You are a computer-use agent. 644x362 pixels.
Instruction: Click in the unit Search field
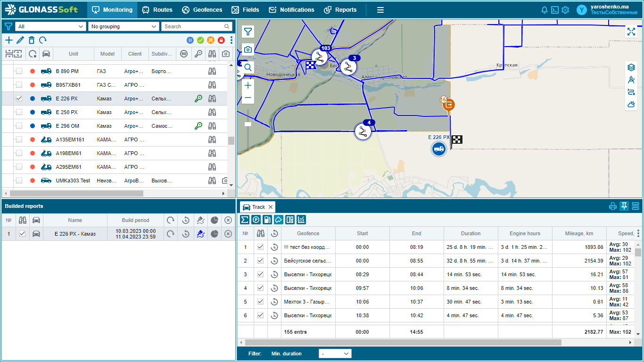tap(197, 26)
